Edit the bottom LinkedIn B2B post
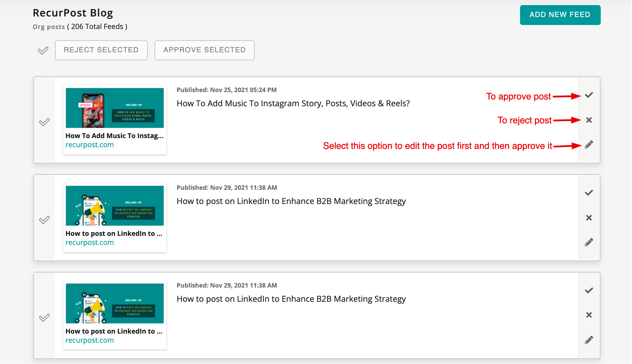Screen dimensions: 632x364 click(x=589, y=340)
